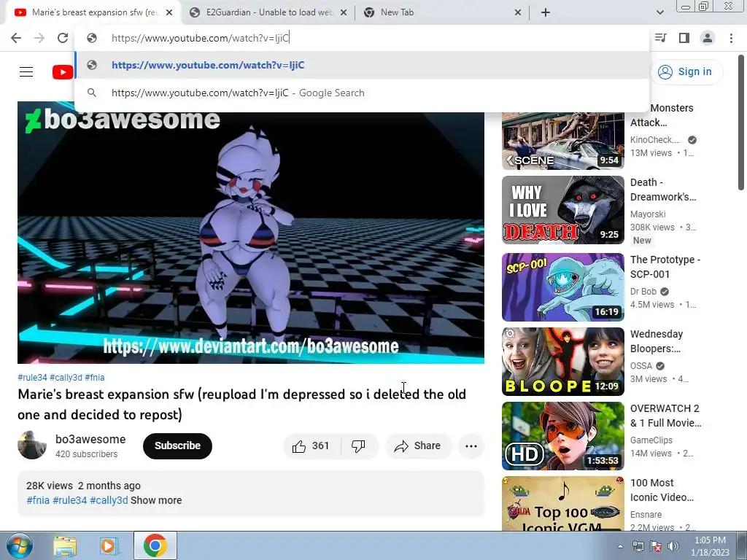Open the #cally3d hashtag above title
Screen dimensions: 747x560
coord(66,378)
